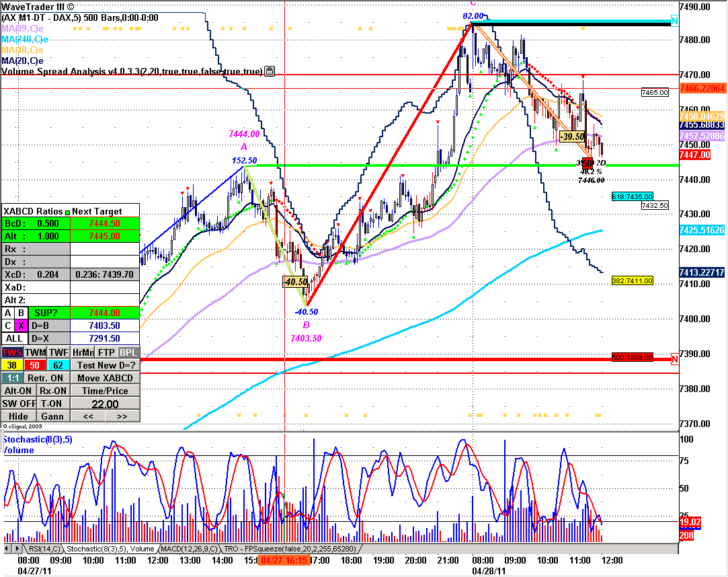This screenshot has height=577, width=728.
Task: Click the scroll-right arrow by indicator tabs
Action: click(x=16, y=549)
